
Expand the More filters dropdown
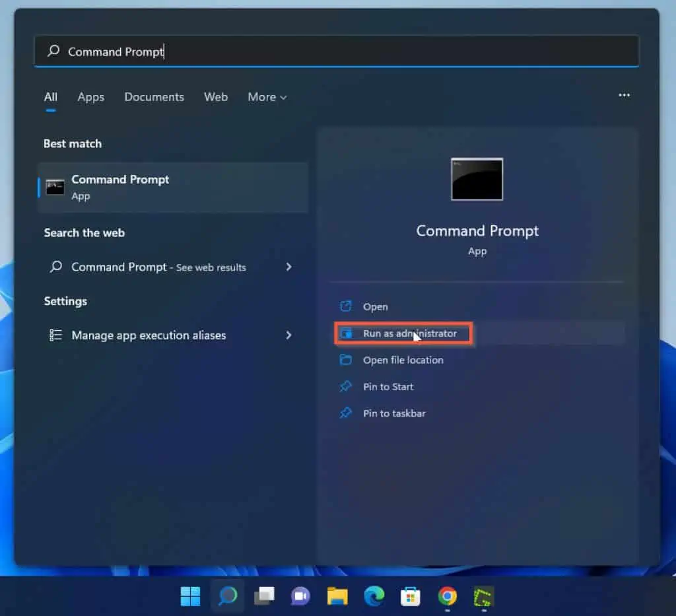coord(267,97)
